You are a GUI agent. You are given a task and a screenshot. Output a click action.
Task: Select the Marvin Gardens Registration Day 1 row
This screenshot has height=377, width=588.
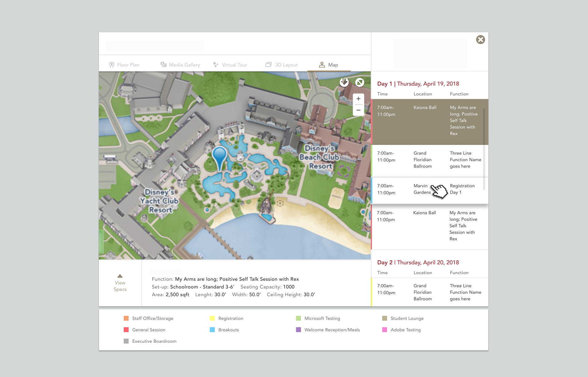[430, 190]
